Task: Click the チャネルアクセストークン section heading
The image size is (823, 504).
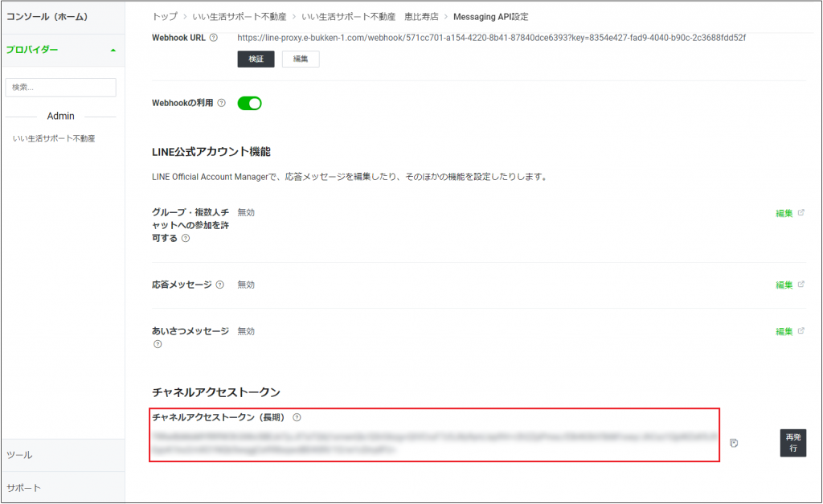Action: coord(215,392)
